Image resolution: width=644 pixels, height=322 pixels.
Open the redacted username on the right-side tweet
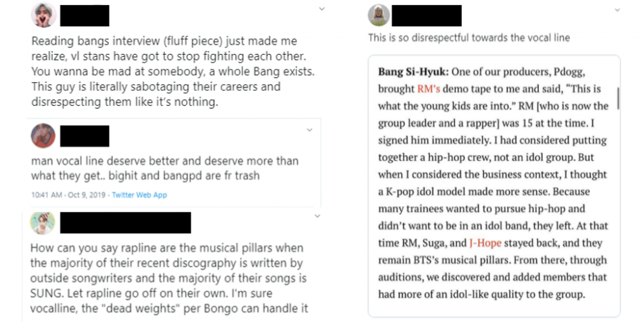[x=426, y=15]
